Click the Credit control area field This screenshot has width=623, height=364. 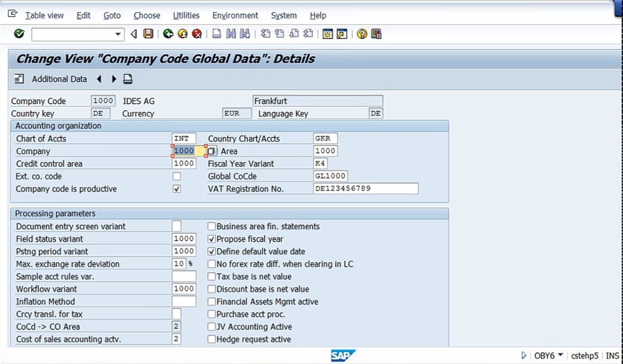tap(184, 163)
